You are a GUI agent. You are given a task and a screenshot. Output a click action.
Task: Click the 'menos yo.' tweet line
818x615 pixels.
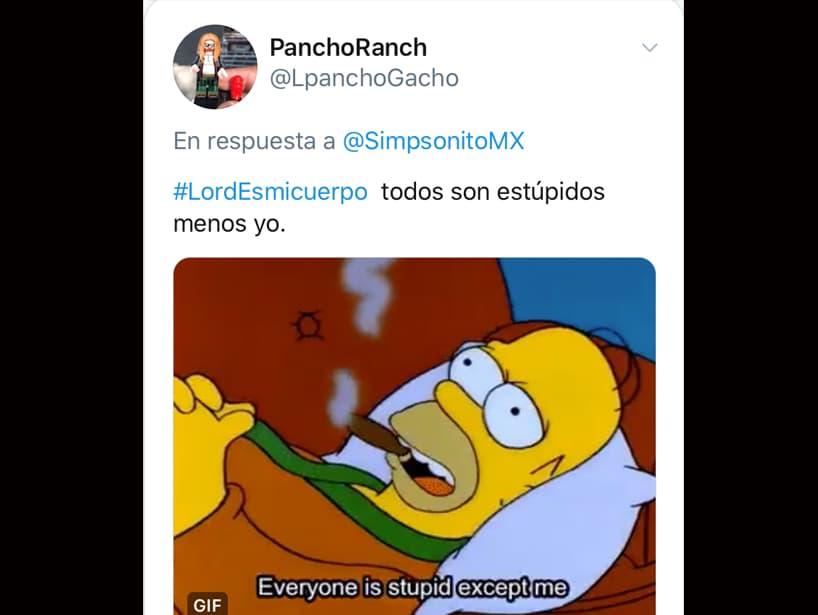pyautogui.click(x=230, y=224)
